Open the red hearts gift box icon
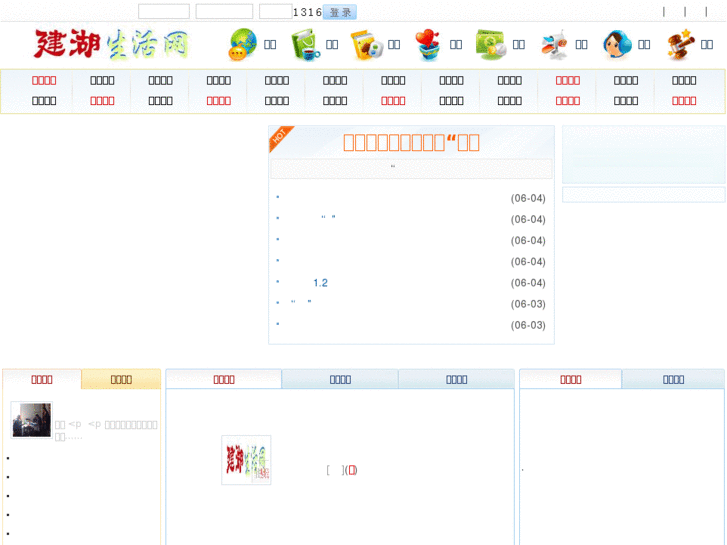The width and height of the screenshot is (727, 545). [x=427, y=45]
